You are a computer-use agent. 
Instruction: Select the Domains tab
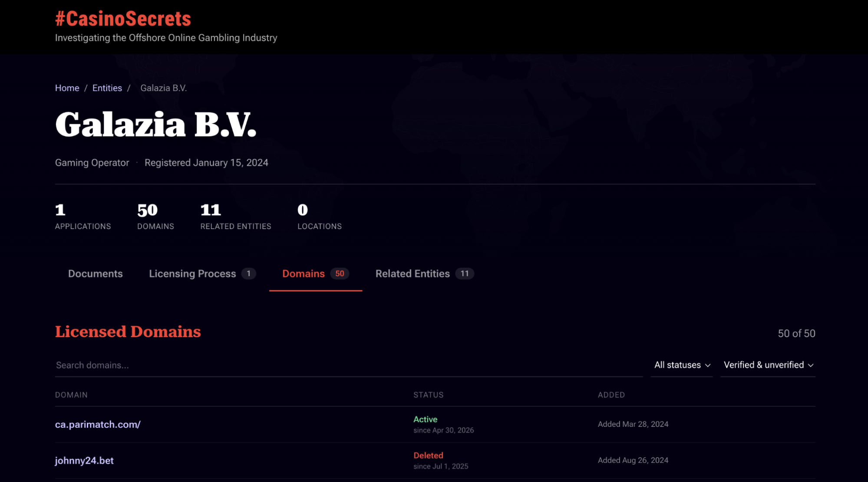[x=316, y=274]
